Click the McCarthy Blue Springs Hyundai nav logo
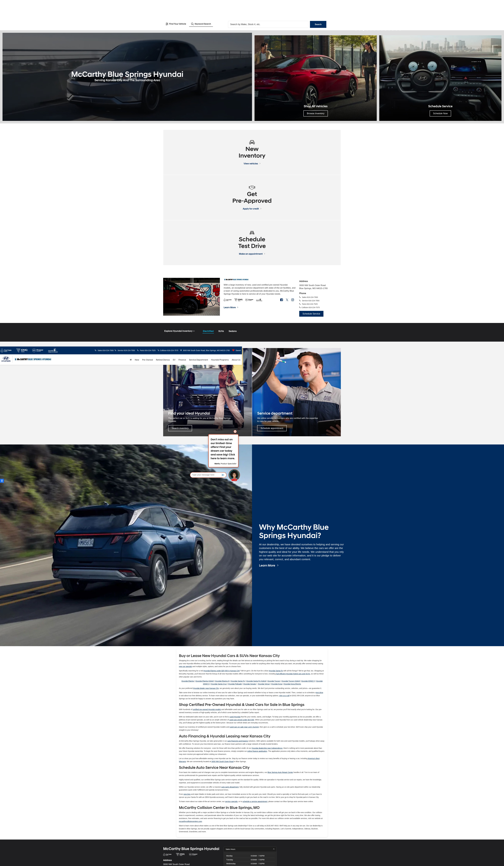Viewport: 504px width, 866px height. pos(33,360)
